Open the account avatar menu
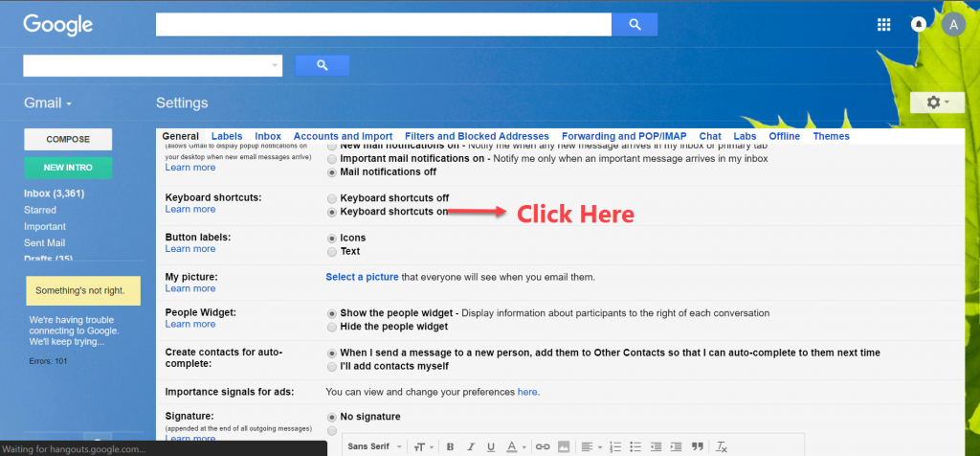The width and height of the screenshot is (980, 456). (953, 24)
